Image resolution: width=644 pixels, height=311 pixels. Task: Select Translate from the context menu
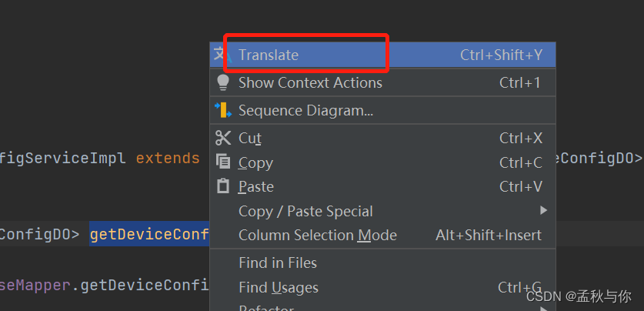[x=269, y=55]
